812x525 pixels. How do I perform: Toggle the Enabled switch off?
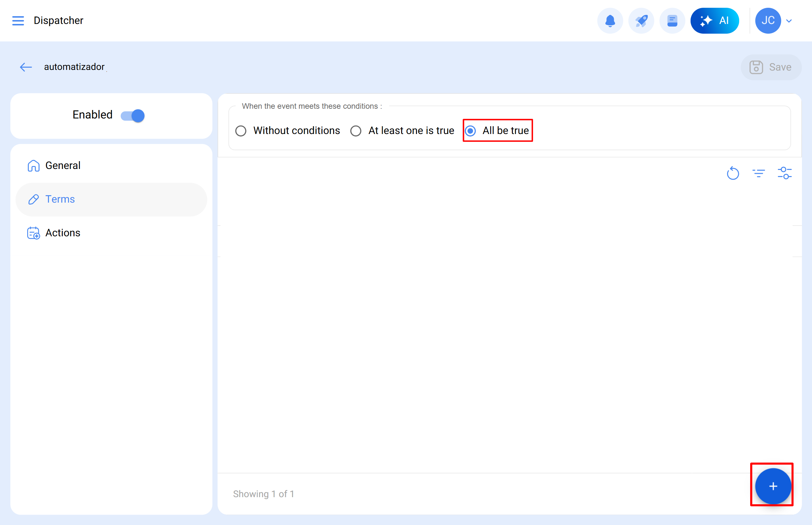click(133, 116)
